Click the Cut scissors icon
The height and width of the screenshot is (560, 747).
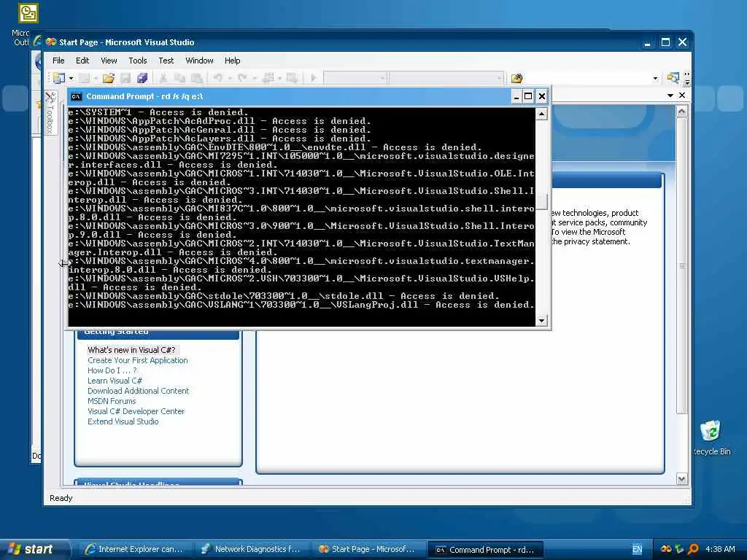pos(163,78)
